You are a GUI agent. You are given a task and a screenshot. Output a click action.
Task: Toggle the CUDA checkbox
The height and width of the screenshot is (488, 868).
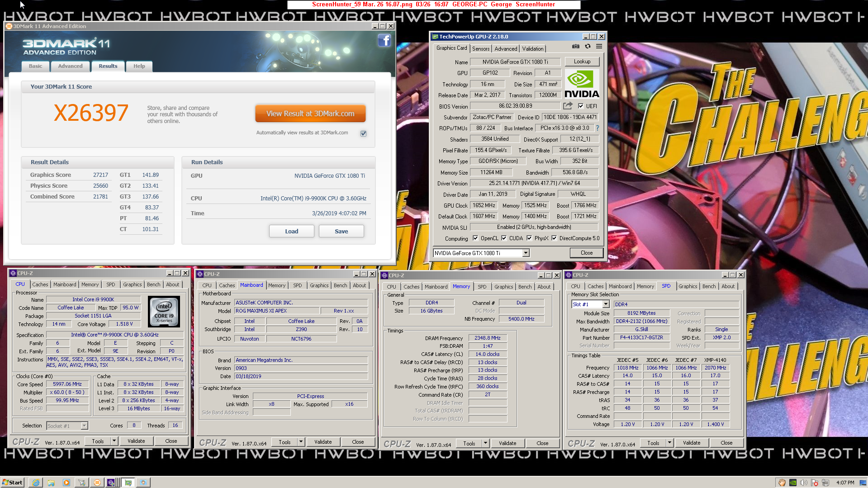coord(504,238)
